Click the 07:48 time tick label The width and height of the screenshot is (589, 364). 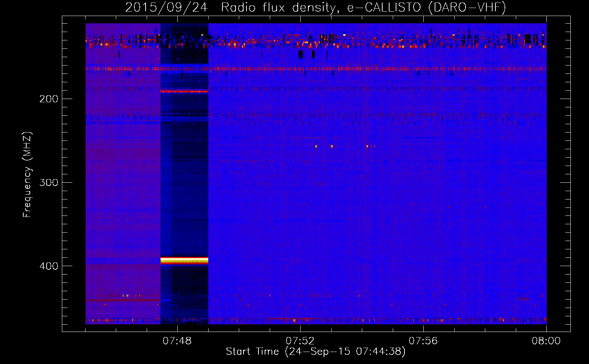177,341
